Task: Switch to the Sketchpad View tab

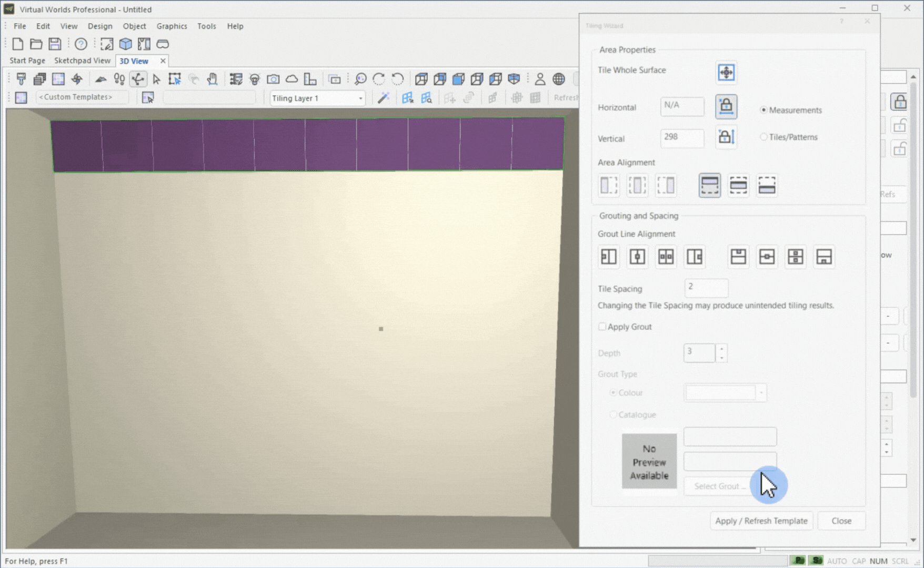Action: pyautogui.click(x=82, y=61)
